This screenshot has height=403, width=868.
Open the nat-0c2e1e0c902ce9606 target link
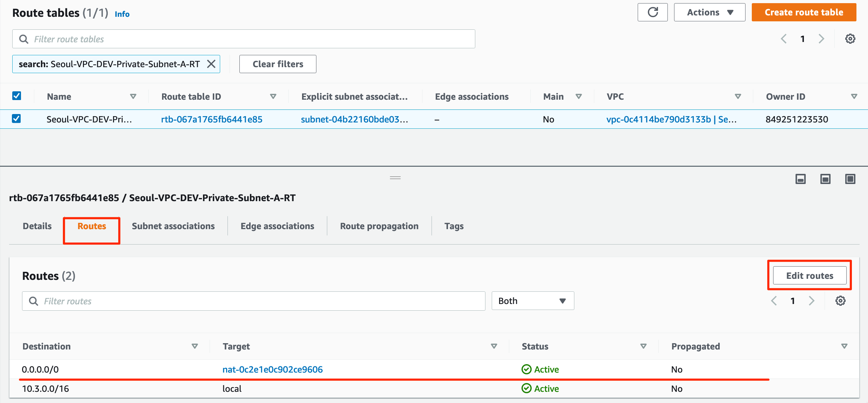(x=272, y=369)
